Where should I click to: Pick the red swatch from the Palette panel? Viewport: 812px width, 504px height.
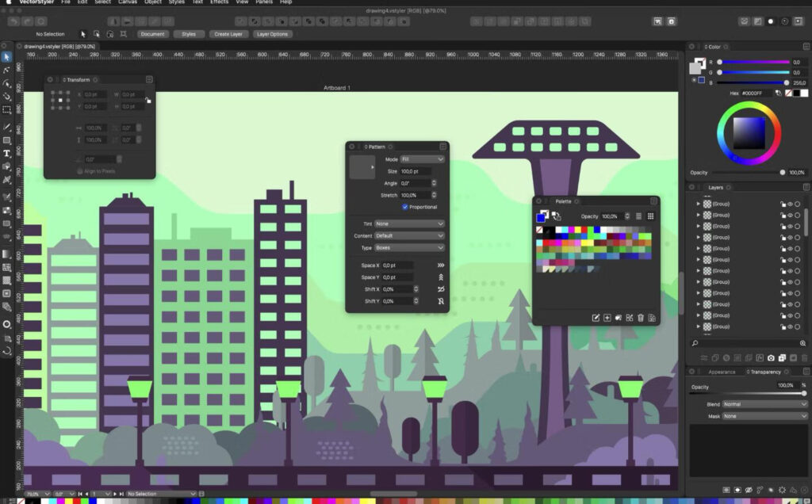coord(584,228)
